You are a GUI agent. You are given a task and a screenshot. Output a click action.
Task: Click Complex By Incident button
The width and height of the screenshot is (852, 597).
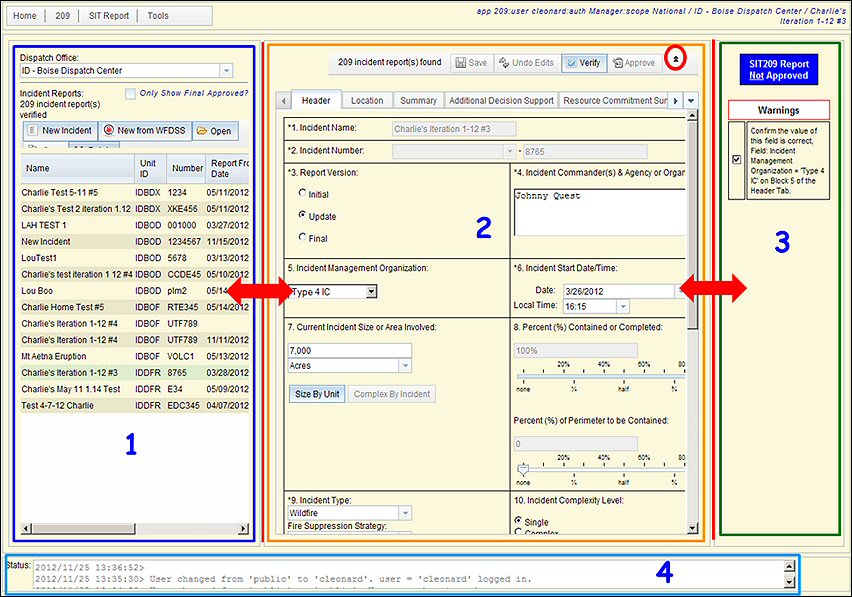pos(392,394)
